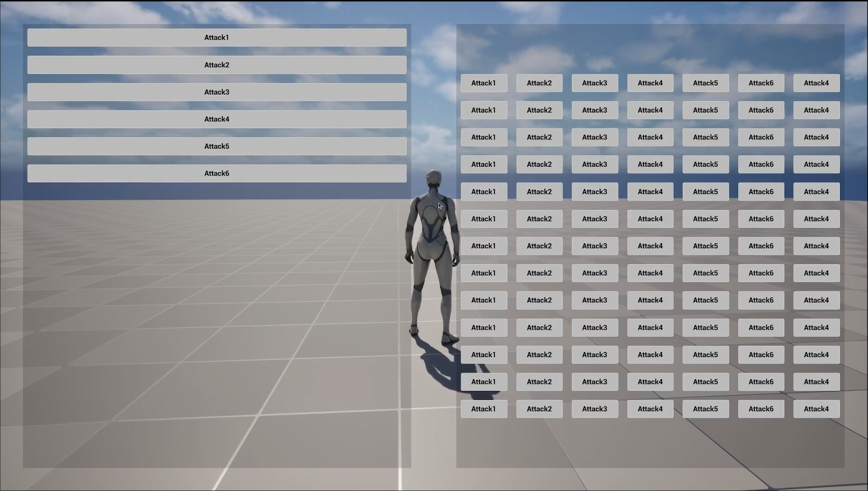Trigger Attack3 in the grid's bottom row
The width and height of the screenshot is (868, 491).
pos(595,409)
